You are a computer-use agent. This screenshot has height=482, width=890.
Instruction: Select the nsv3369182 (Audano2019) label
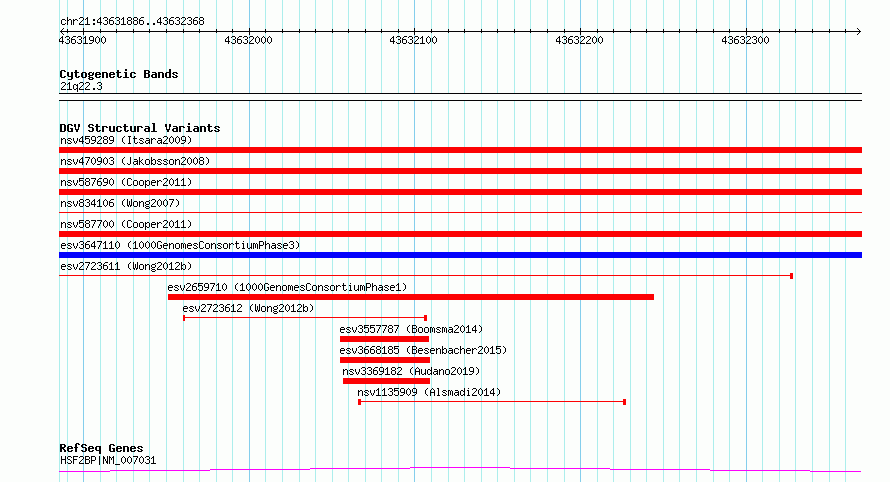pos(411,371)
